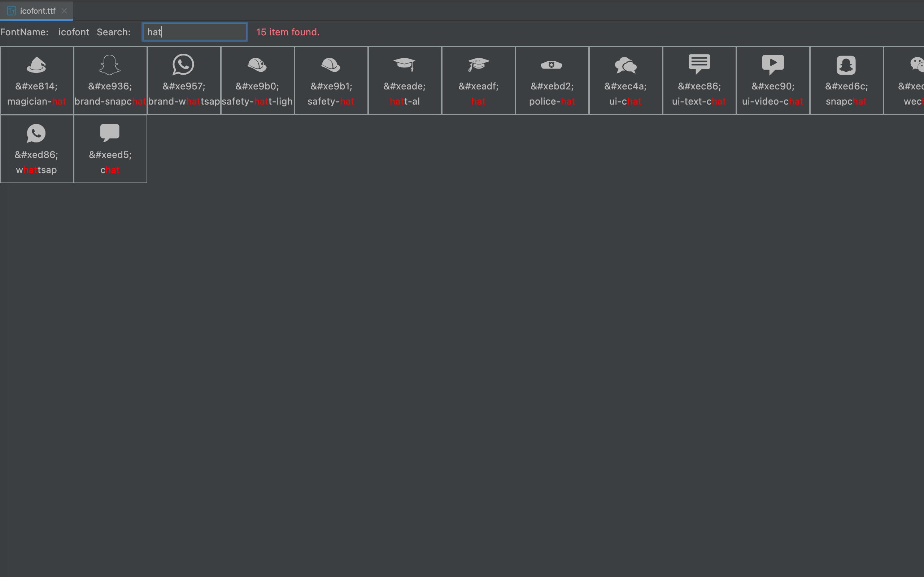Viewport: 924px width, 577px height.
Task: Focus the Search input field
Action: [195, 32]
